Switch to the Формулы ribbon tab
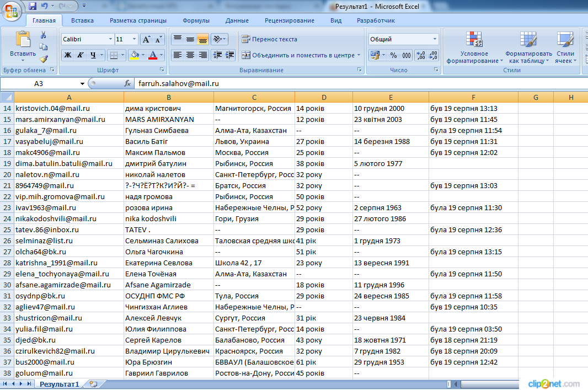Viewport: 588px width, 390px height. 196,20
